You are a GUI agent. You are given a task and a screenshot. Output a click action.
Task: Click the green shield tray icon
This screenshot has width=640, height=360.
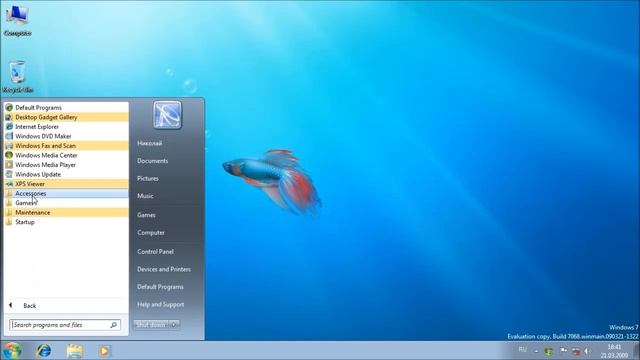549,351
